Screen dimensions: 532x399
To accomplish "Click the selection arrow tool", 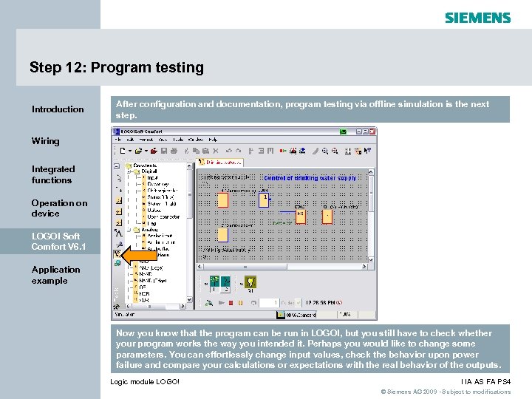I will tap(119, 178).
